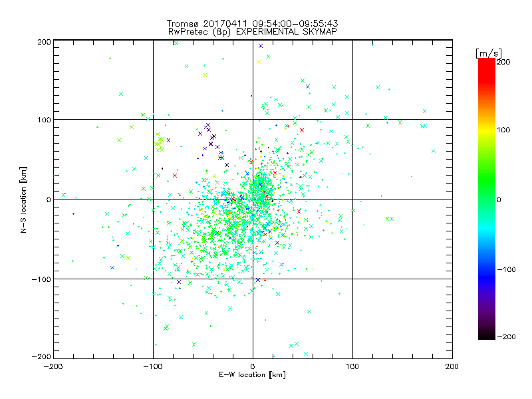Click the yellow band of the colorbar
The image size is (532, 399).
(x=487, y=130)
